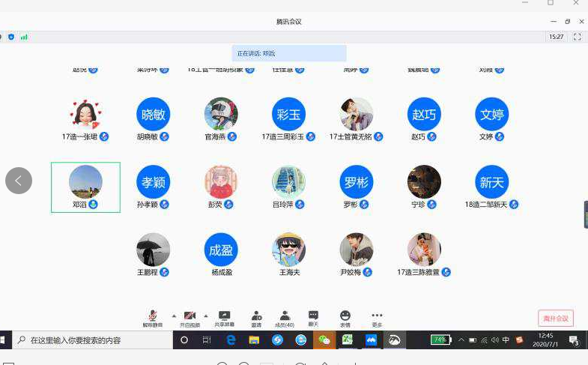Turn on the video camera
Image resolution: width=588 pixels, height=365 pixels.
(190, 317)
